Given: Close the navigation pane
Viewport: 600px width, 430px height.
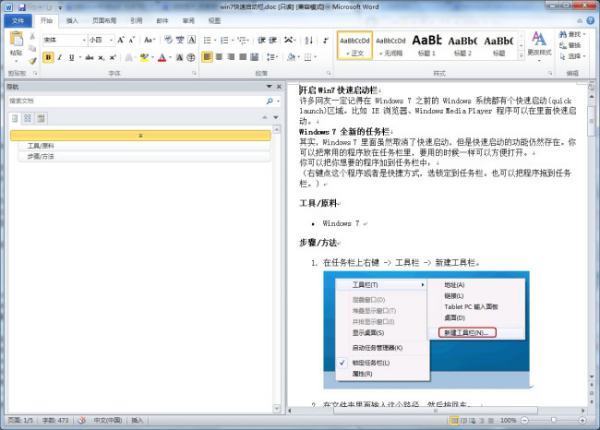Looking at the screenshot, I should [279, 87].
